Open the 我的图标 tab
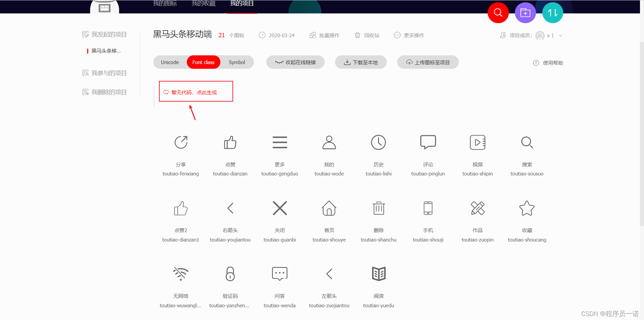644x320 pixels. tap(165, 4)
